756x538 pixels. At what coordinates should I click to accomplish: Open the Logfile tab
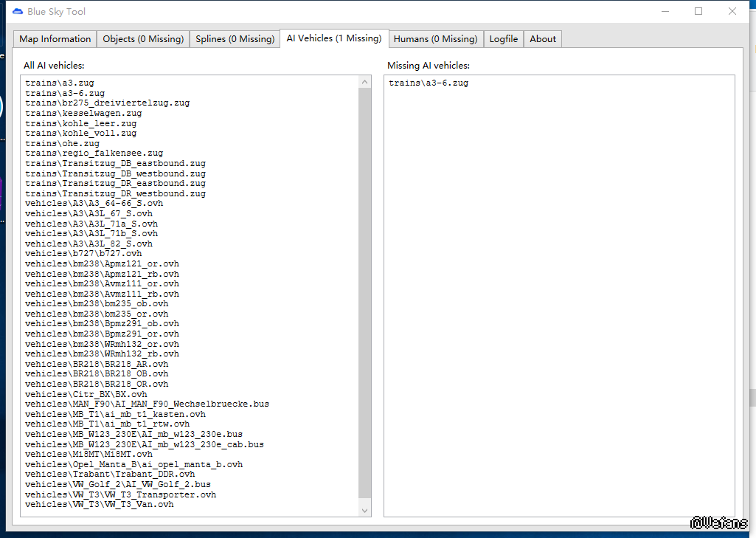coord(503,39)
